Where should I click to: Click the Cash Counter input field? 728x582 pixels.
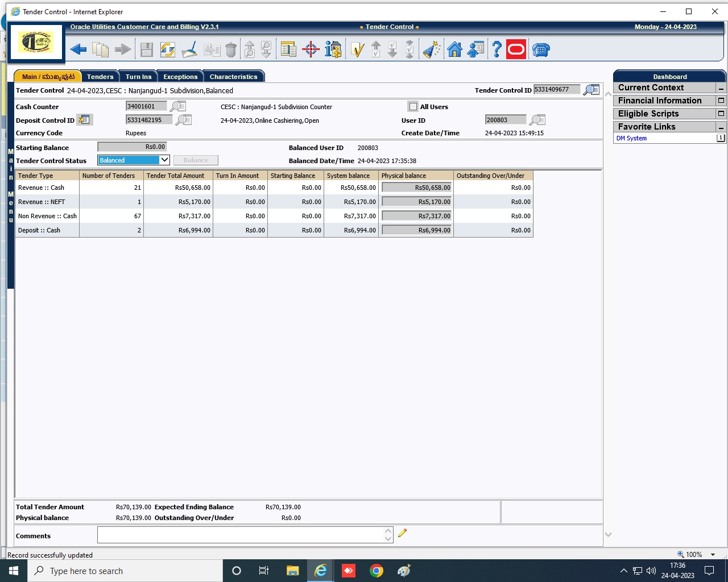click(x=146, y=106)
